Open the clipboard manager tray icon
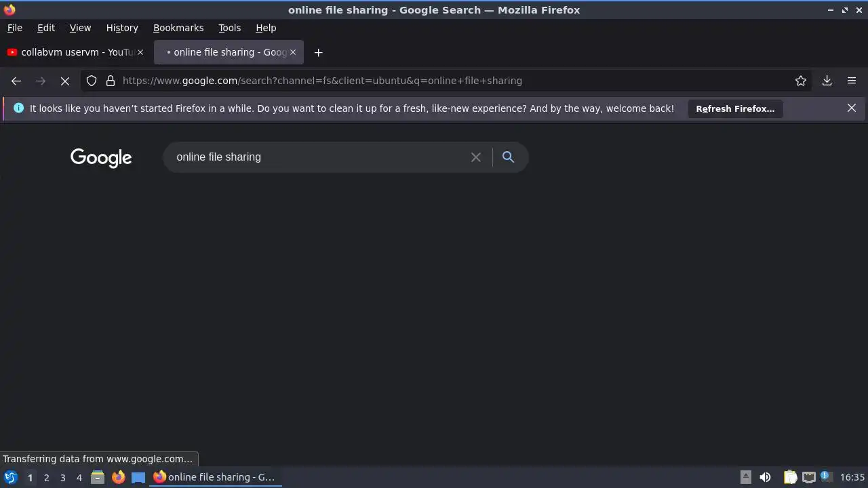This screenshot has height=488, width=868. [x=790, y=477]
